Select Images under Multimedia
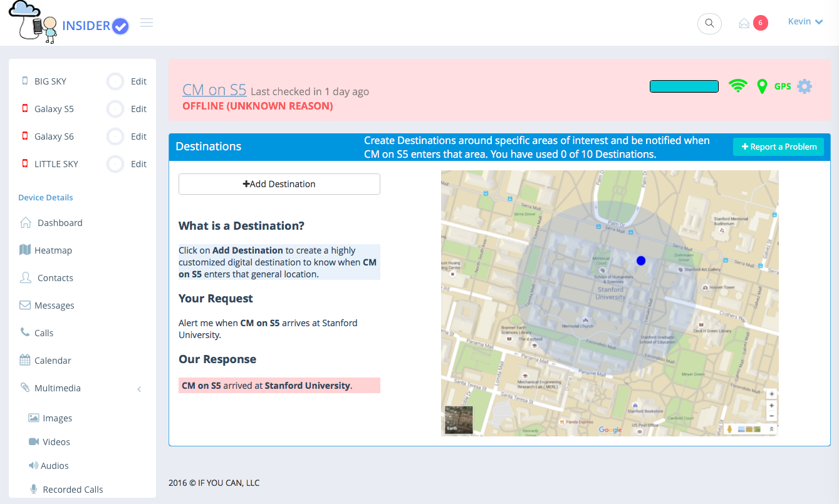 pos(57,418)
